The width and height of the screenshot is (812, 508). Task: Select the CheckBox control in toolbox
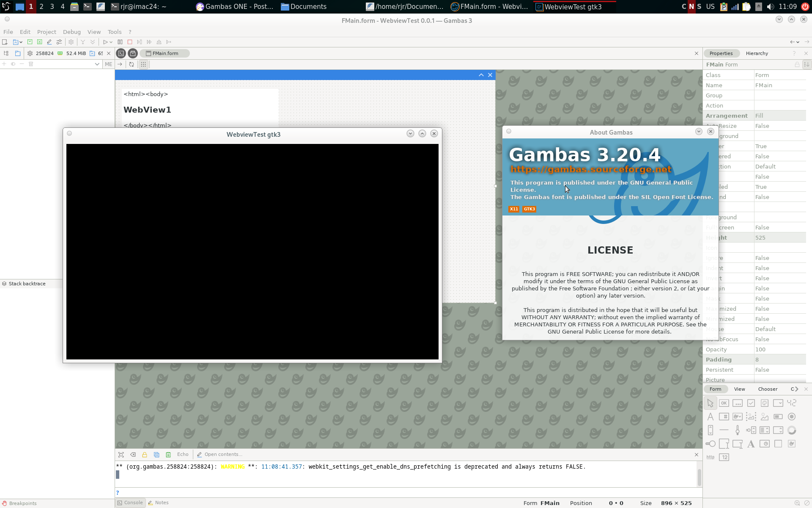point(751,403)
